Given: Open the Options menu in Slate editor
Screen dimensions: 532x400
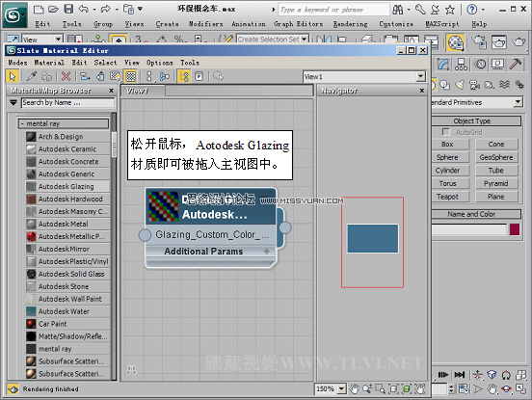Looking at the screenshot, I should (x=159, y=63).
